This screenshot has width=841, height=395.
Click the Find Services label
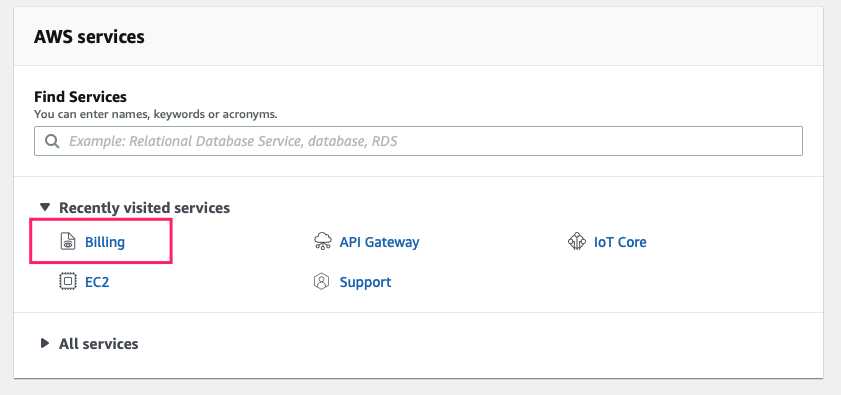coord(80,97)
